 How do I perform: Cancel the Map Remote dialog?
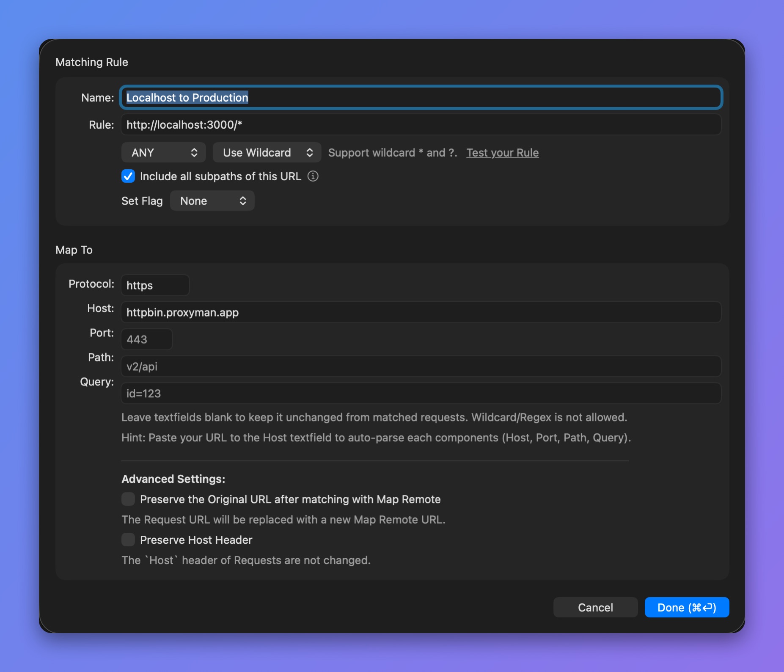[x=595, y=607]
